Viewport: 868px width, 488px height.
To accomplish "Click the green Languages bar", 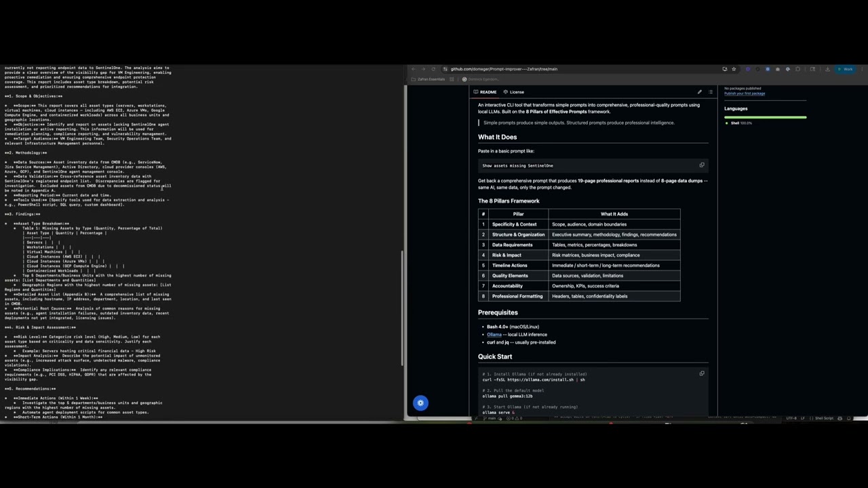I will [x=765, y=117].
